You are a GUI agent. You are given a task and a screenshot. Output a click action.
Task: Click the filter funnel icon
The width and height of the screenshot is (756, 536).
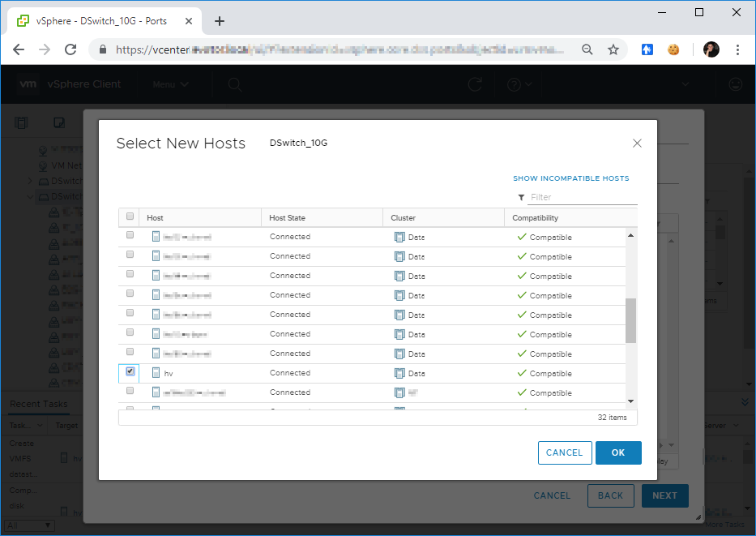coord(521,197)
